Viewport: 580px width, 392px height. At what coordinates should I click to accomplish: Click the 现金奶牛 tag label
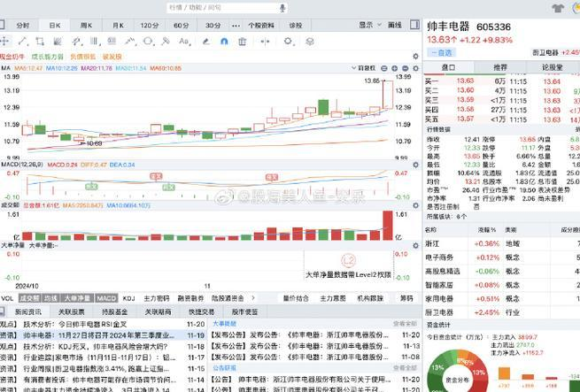12,57
